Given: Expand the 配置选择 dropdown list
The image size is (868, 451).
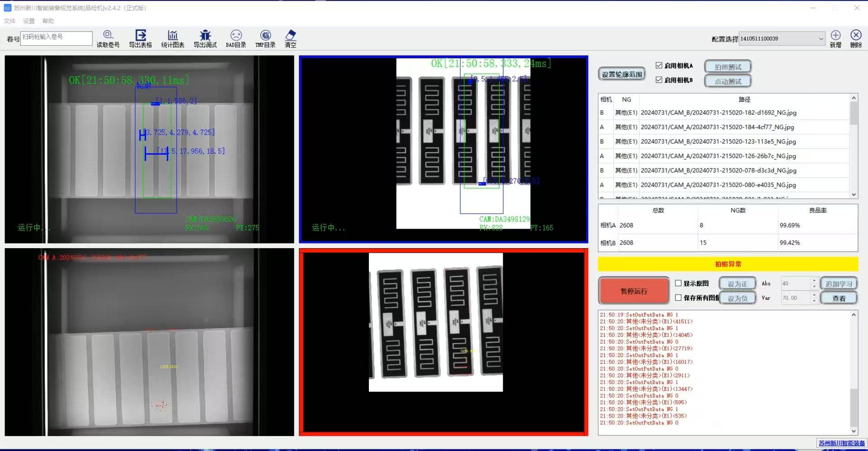Looking at the screenshot, I should coord(821,39).
